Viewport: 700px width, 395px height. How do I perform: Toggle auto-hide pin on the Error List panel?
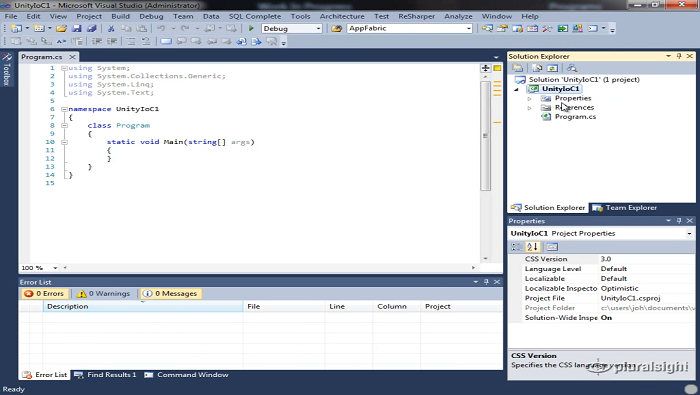486,282
